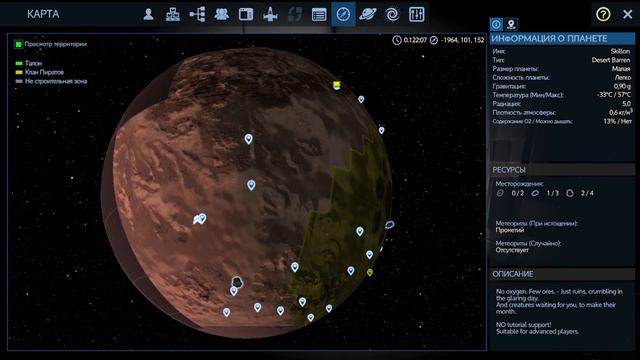Viewport: 640px width, 360px height.
Task: Open the ringed planet icon
Action: (368, 14)
